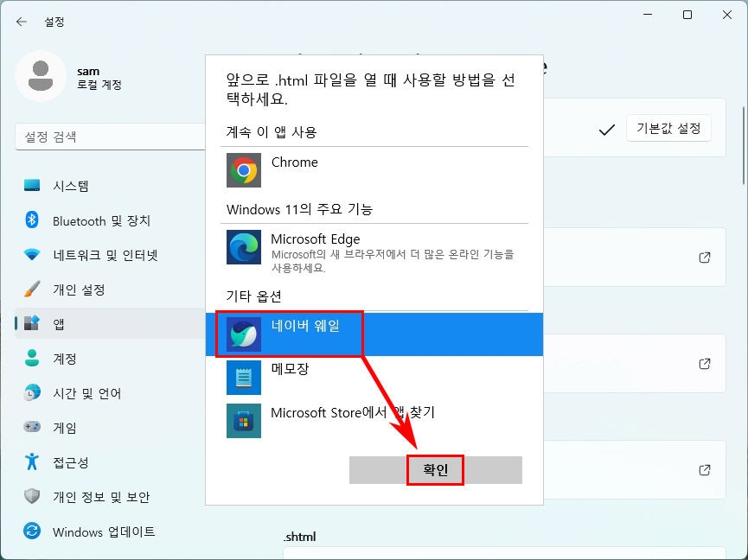This screenshot has width=748, height=560.
Task: Open 네트워크 및 인터넷 settings
Action: (x=31, y=255)
